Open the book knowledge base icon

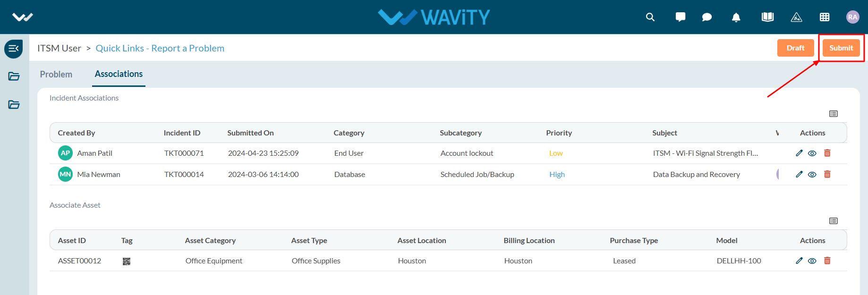point(767,17)
